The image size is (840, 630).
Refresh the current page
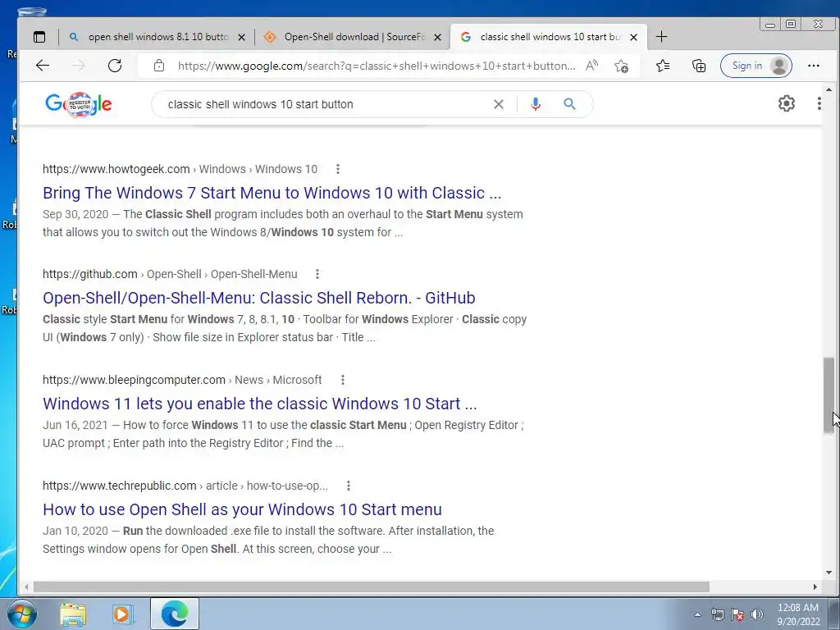[x=115, y=66]
